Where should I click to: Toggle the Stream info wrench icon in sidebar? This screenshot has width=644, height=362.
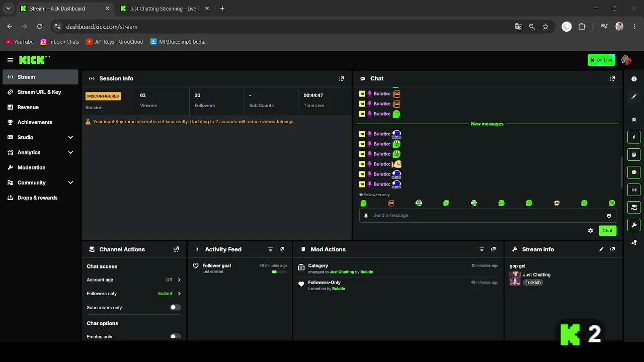634,225
